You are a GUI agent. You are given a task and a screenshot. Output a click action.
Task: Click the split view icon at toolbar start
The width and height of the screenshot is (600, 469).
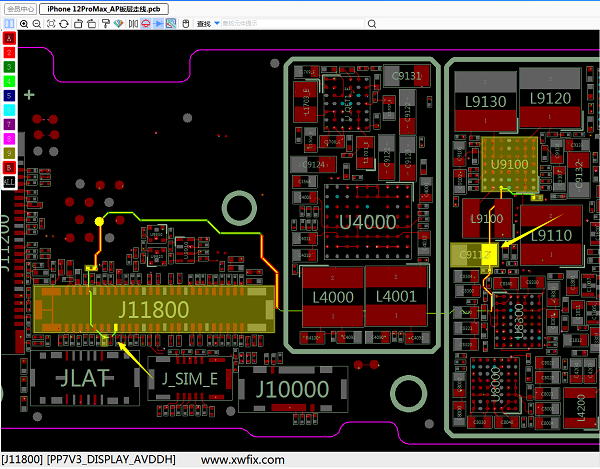coord(8,22)
